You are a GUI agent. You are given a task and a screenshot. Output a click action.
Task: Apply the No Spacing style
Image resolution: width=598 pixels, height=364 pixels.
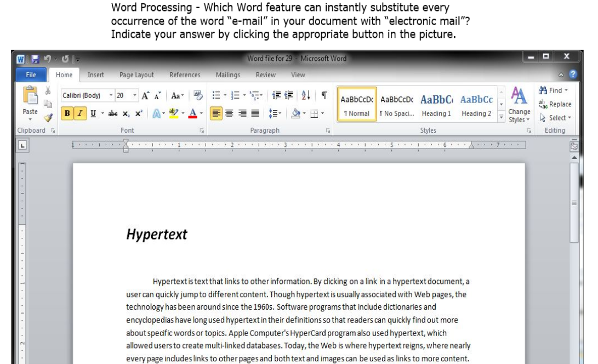[397, 104]
